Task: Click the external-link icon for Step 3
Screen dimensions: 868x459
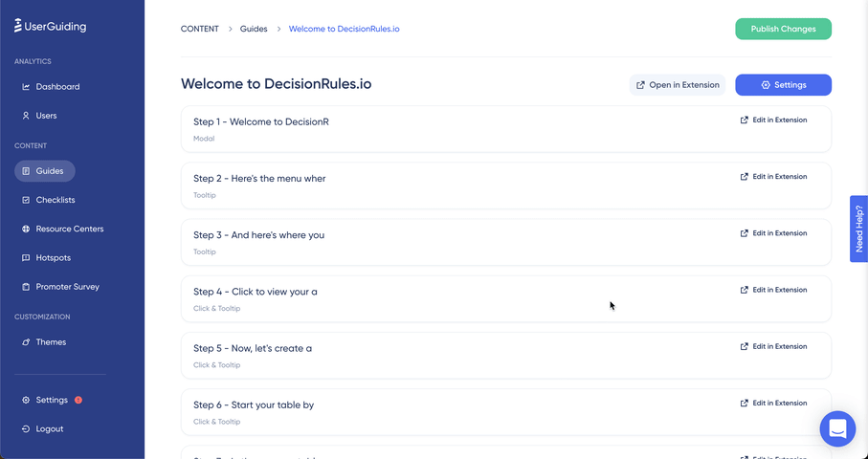Action: point(744,233)
